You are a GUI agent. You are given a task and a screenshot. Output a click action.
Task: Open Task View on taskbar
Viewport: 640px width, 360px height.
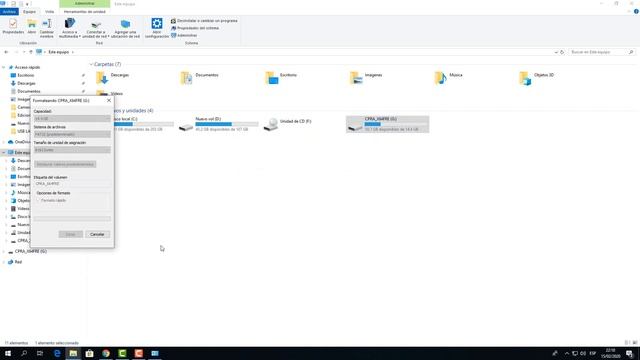[x=40, y=353]
